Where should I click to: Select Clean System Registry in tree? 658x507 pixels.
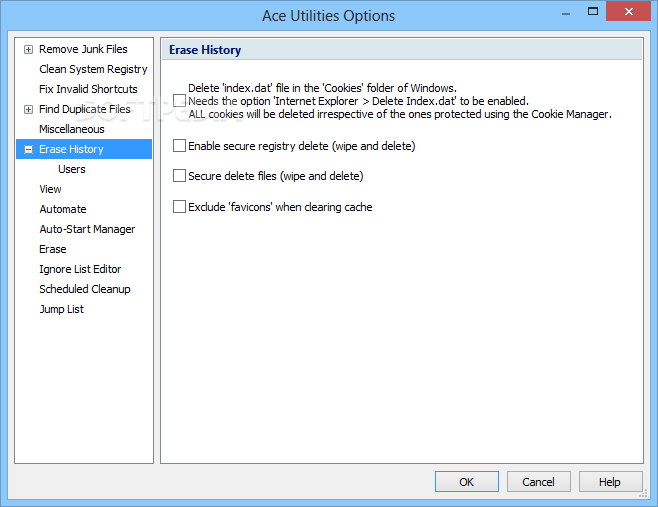(x=93, y=69)
